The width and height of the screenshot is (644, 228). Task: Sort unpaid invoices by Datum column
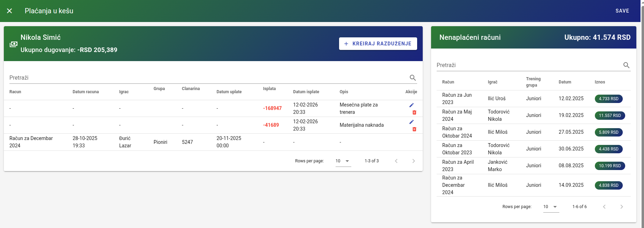click(x=565, y=82)
